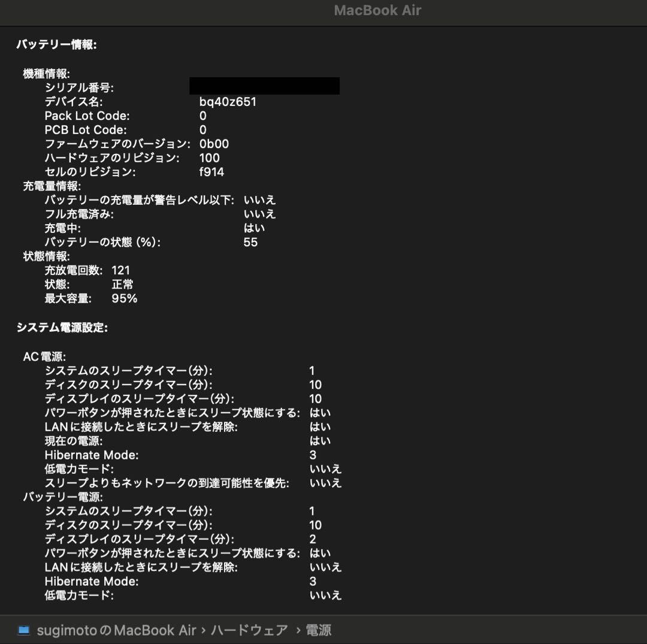647x644 pixels.
Task: Select the デバイス名 value bq40z651
Action: tap(227, 101)
